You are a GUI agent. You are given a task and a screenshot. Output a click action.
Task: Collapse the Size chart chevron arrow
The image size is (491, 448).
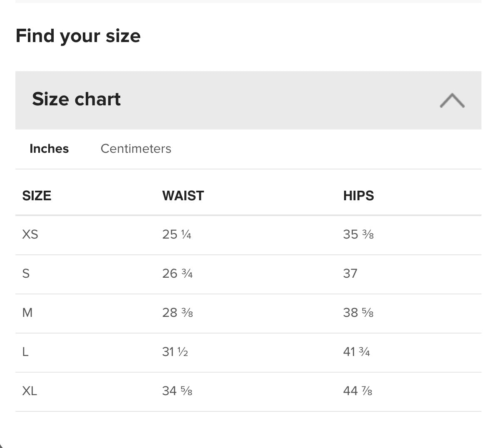452,100
